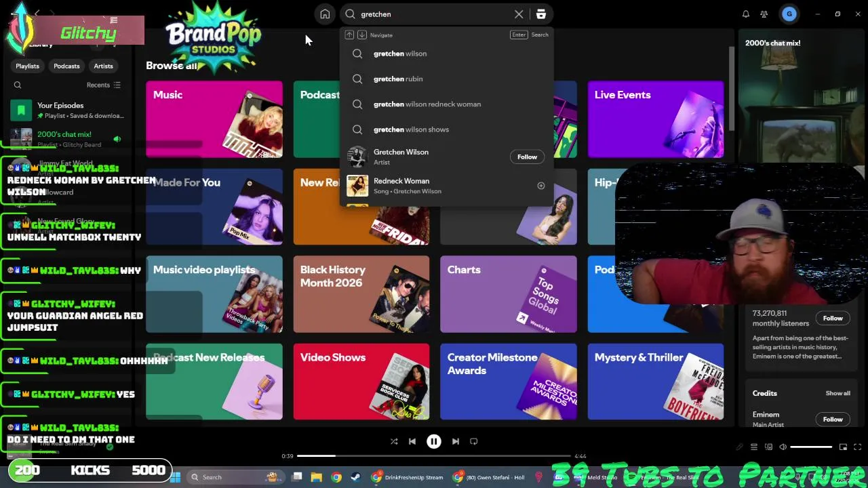Viewport: 868px width, 488px height.
Task: Go to Spotify Home via the house icon
Action: point(325,14)
